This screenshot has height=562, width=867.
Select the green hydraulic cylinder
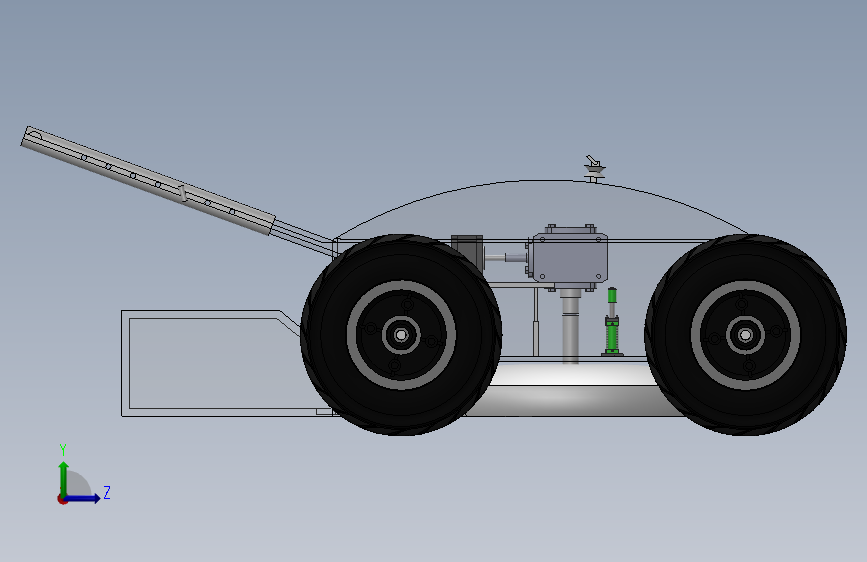click(612, 322)
